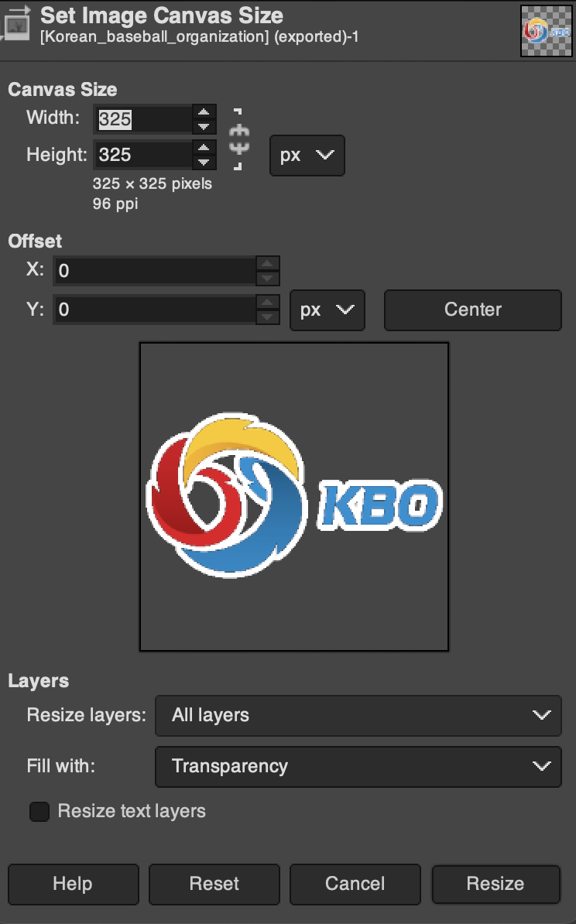Click the KBO logo canvas preview
Screen dimensions: 576x924
(x=294, y=497)
